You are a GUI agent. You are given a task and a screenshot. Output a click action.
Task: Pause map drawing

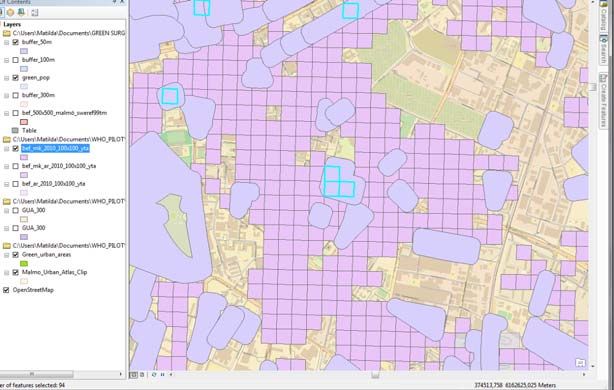[x=163, y=375]
